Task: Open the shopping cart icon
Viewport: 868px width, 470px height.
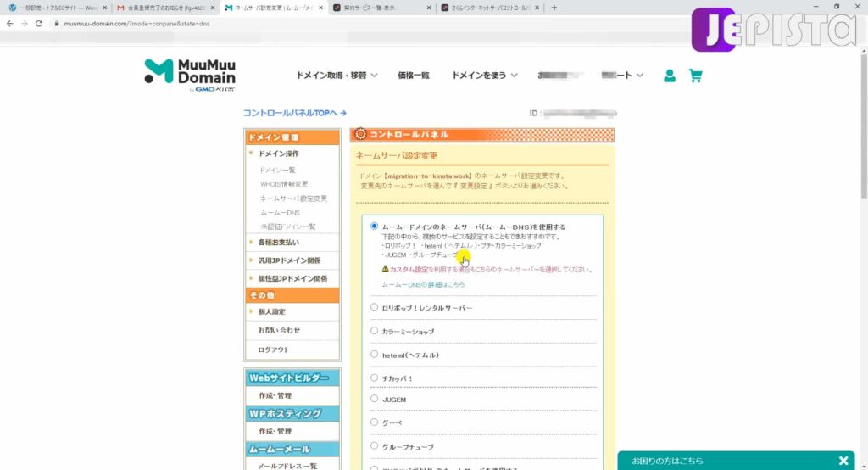Action: [695, 76]
